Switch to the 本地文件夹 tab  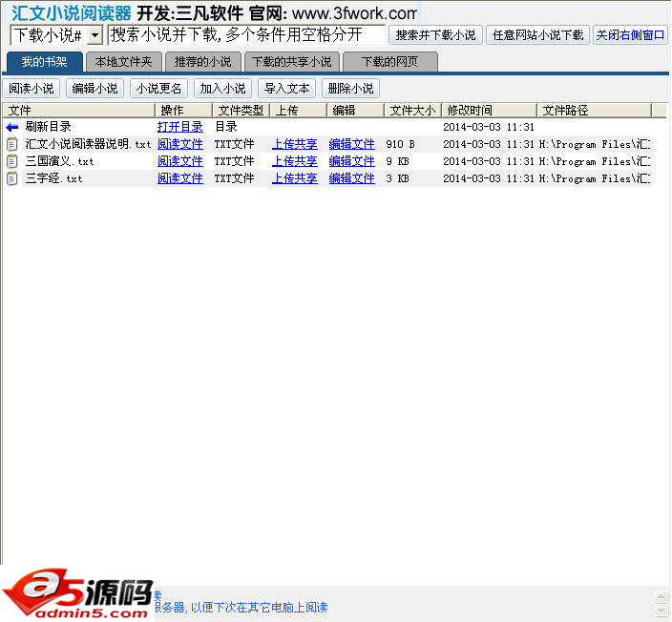tap(123, 62)
